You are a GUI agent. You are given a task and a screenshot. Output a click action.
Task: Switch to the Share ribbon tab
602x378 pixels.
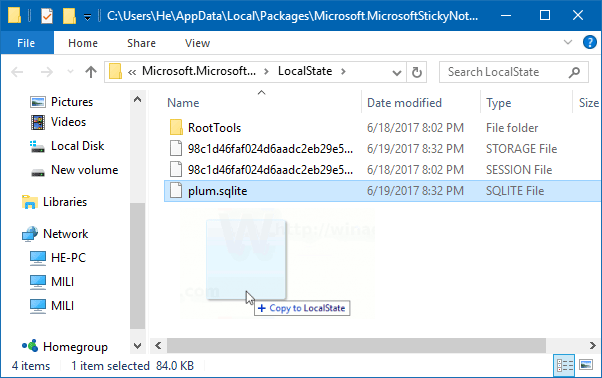(141, 43)
